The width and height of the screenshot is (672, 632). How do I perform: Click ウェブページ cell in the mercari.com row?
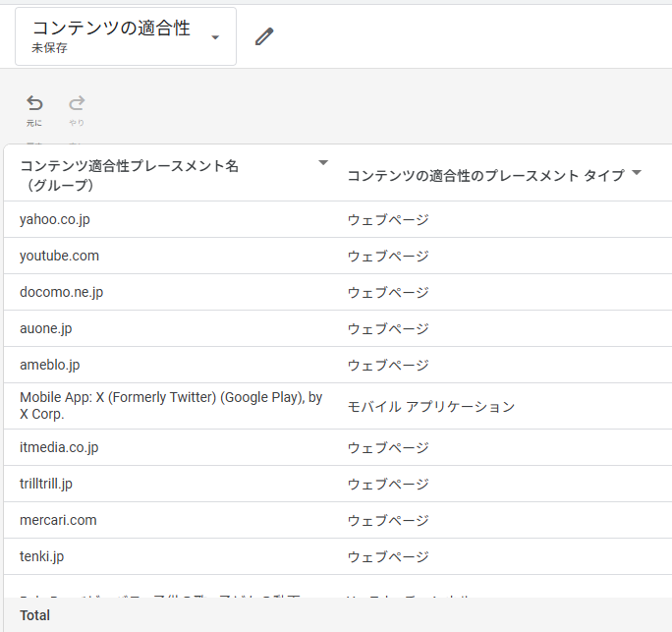pyautogui.click(x=388, y=521)
